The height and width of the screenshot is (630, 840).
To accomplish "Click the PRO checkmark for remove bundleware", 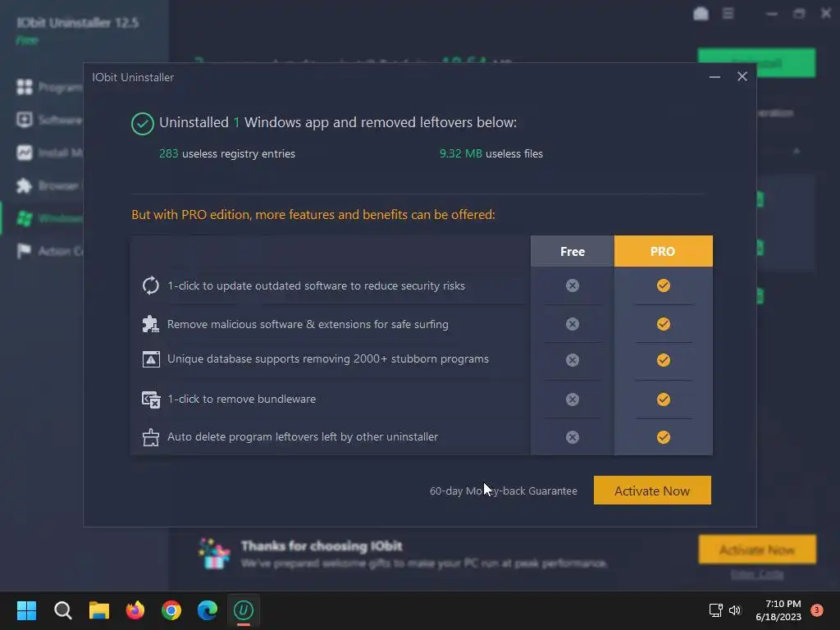I will pyautogui.click(x=663, y=399).
